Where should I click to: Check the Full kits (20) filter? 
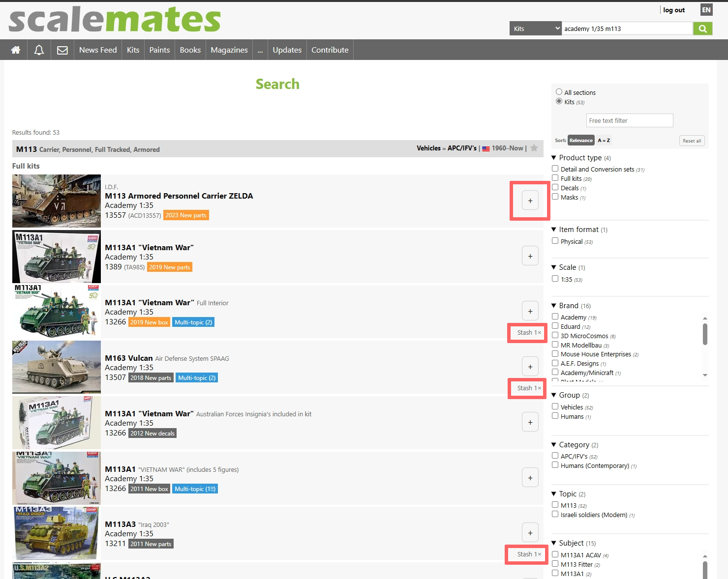point(555,178)
